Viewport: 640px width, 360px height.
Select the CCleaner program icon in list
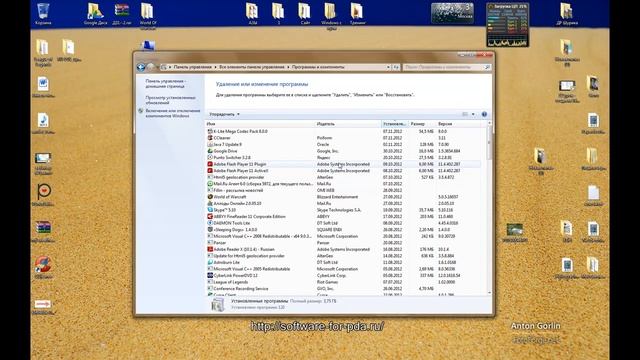pos(210,138)
